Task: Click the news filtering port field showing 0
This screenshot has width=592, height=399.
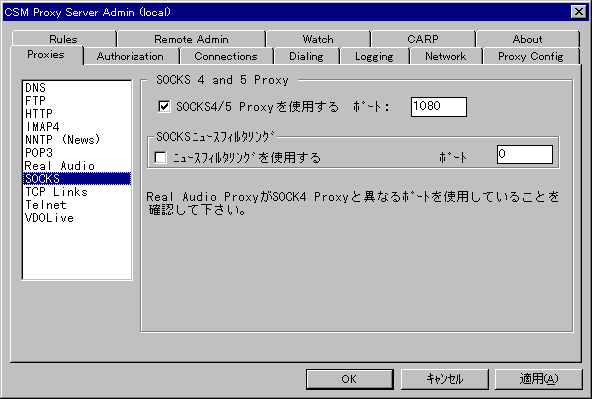Action: (x=525, y=154)
